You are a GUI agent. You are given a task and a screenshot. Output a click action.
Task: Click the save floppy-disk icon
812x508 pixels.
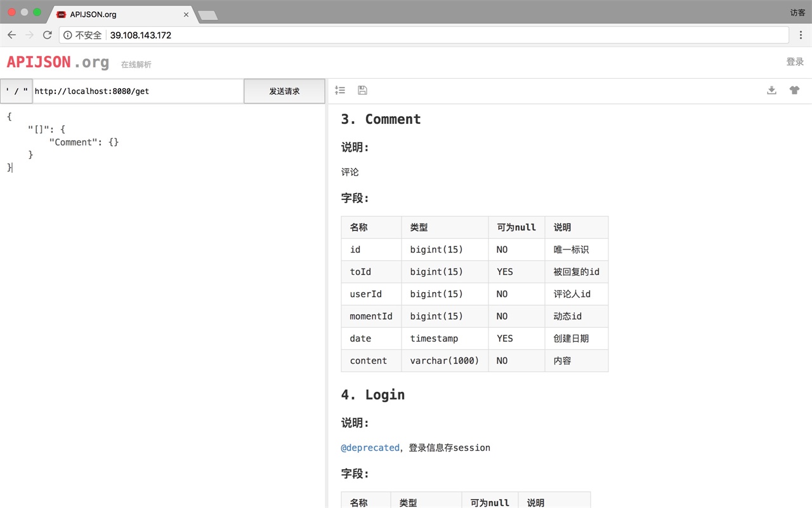362,90
